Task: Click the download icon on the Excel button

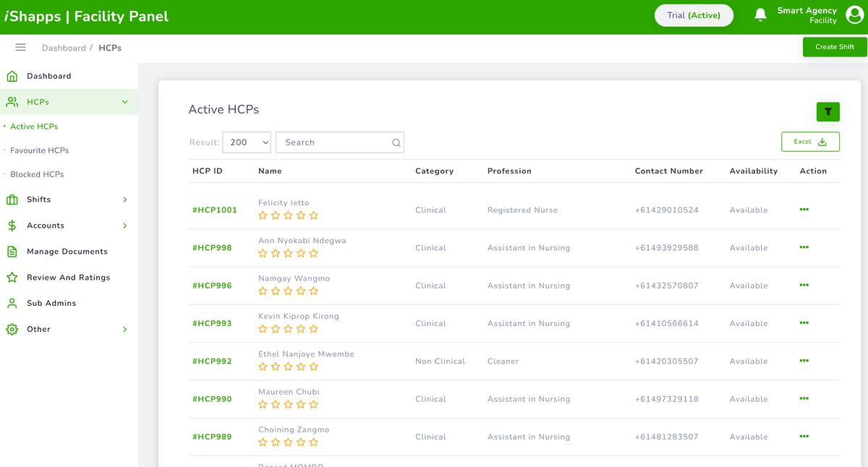Action: [x=822, y=142]
